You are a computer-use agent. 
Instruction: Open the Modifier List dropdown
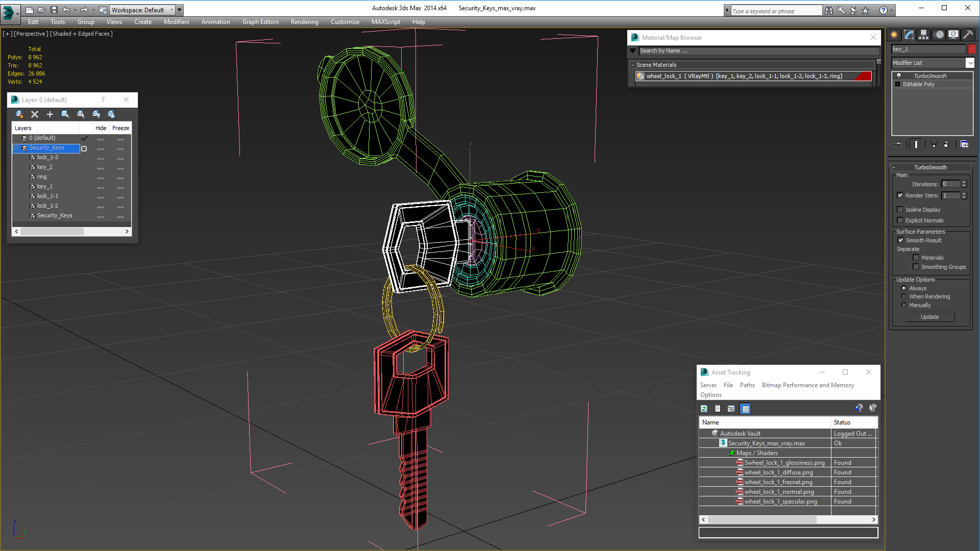tap(970, 63)
